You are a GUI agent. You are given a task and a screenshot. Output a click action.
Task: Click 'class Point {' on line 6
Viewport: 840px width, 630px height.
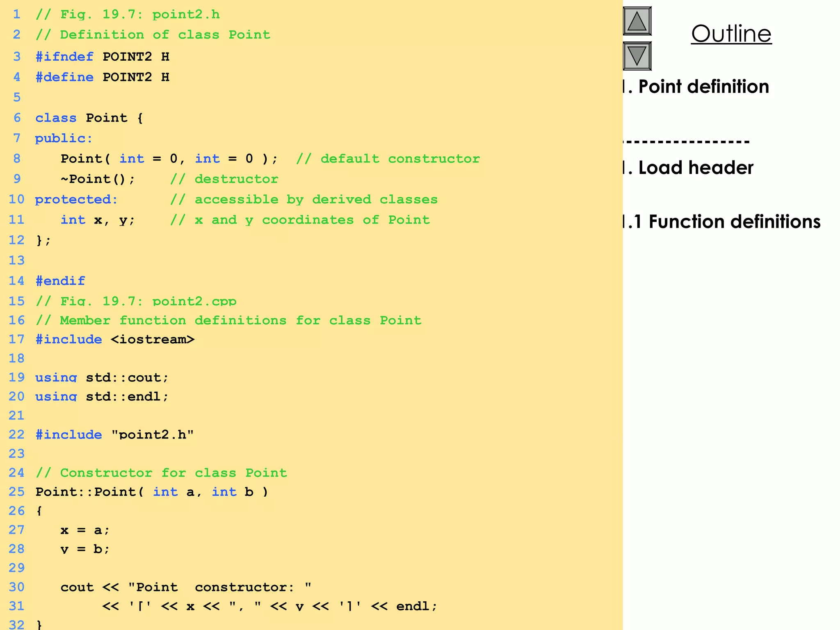pyautogui.click(x=89, y=118)
